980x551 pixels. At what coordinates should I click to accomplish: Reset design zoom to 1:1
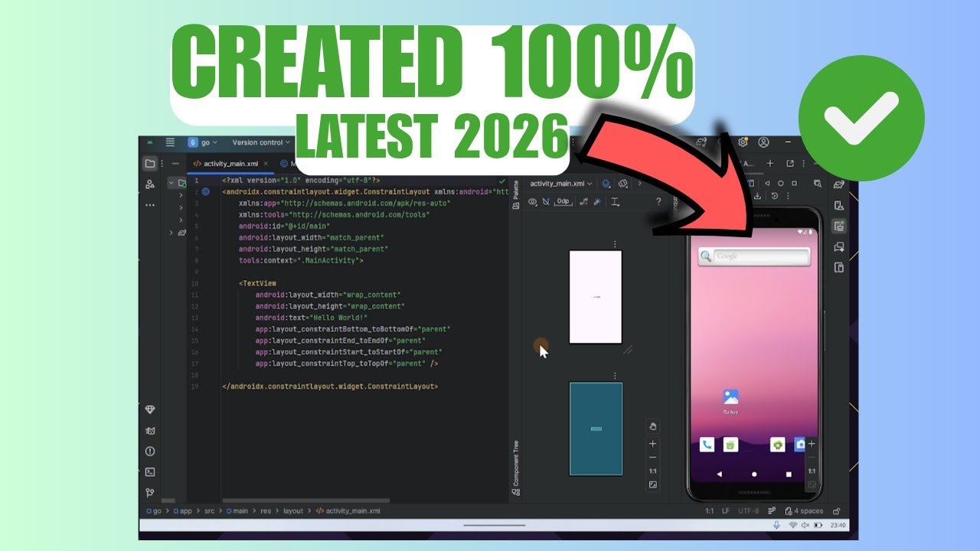click(653, 471)
